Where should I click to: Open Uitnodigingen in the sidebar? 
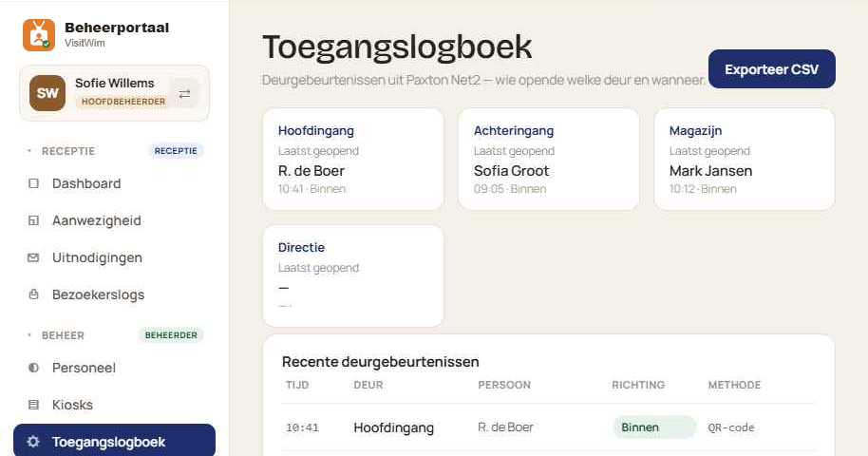click(x=114, y=257)
